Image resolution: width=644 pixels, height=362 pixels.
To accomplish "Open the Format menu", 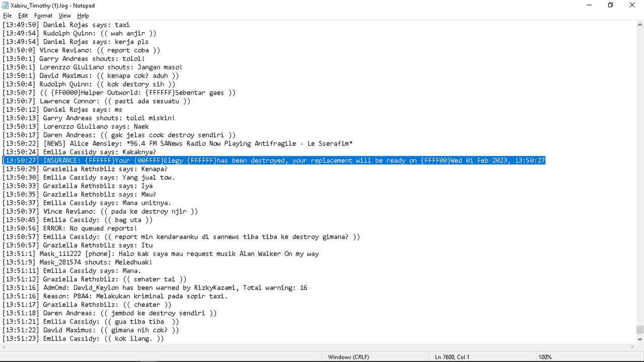I will (x=43, y=16).
